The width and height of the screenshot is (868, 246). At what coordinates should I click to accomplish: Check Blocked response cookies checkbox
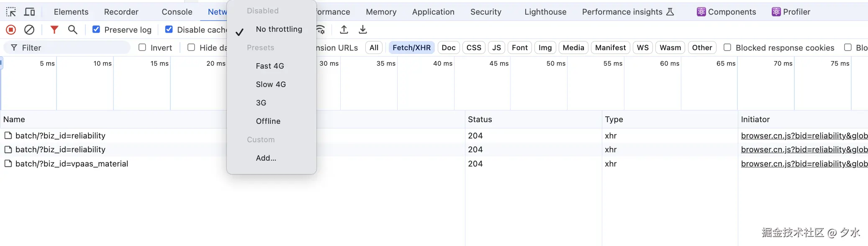(x=727, y=47)
